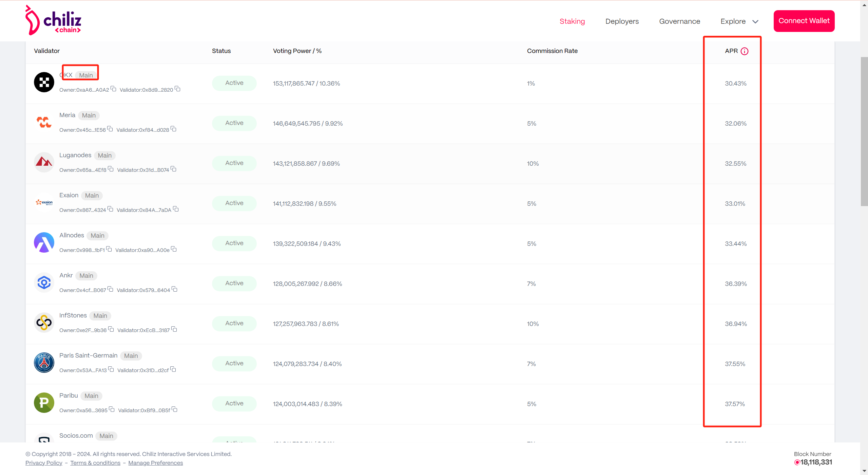Viewport: 868px width, 475px height.
Task: Copy the Meria validator address
Action: coord(174,129)
